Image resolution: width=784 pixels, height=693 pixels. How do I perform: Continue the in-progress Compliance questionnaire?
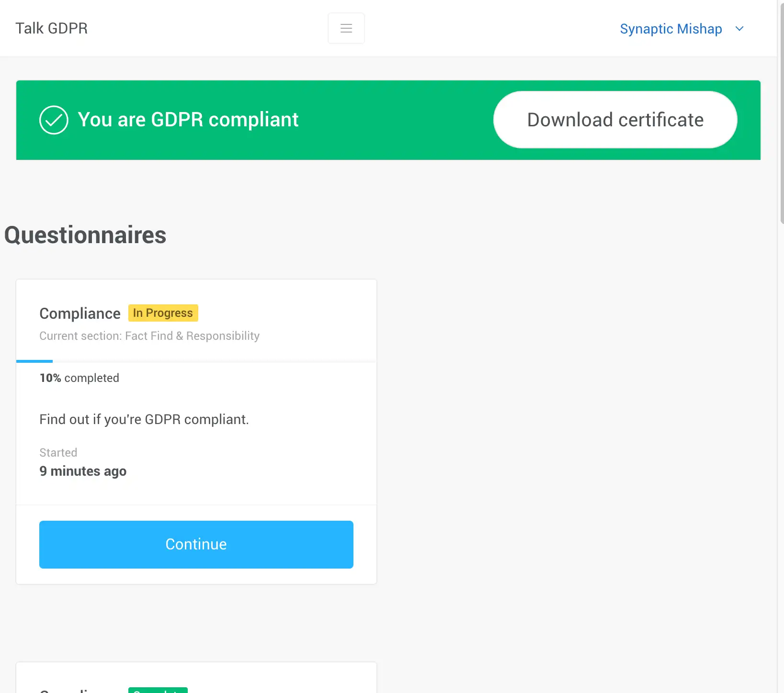coord(196,544)
